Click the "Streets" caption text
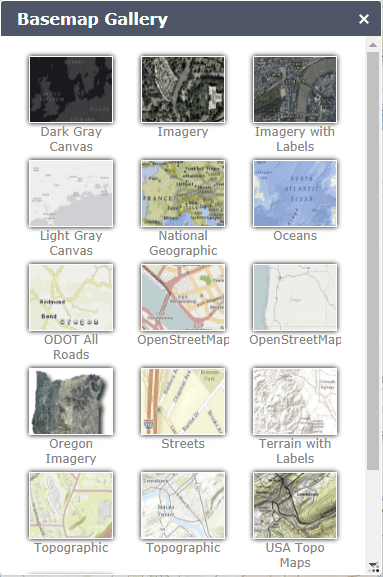The image size is (383, 577). click(x=183, y=444)
